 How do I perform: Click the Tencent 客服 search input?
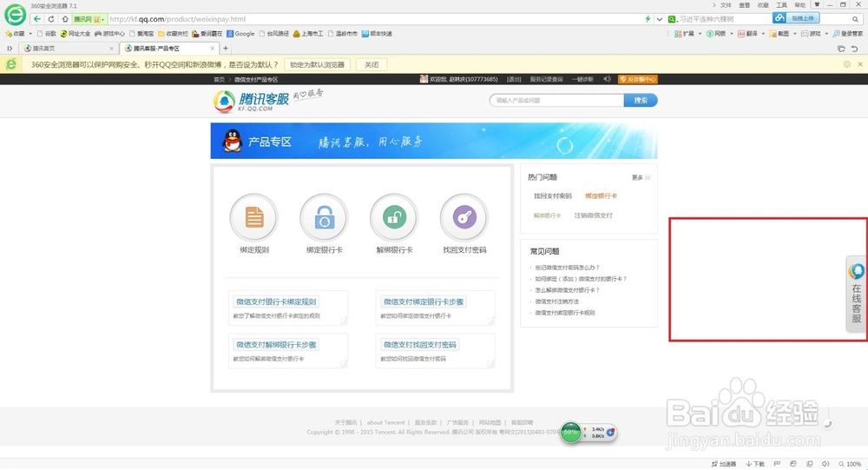click(556, 100)
